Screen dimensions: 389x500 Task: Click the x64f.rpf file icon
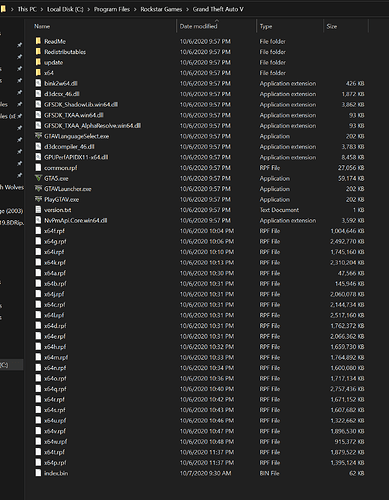[38, 231]
